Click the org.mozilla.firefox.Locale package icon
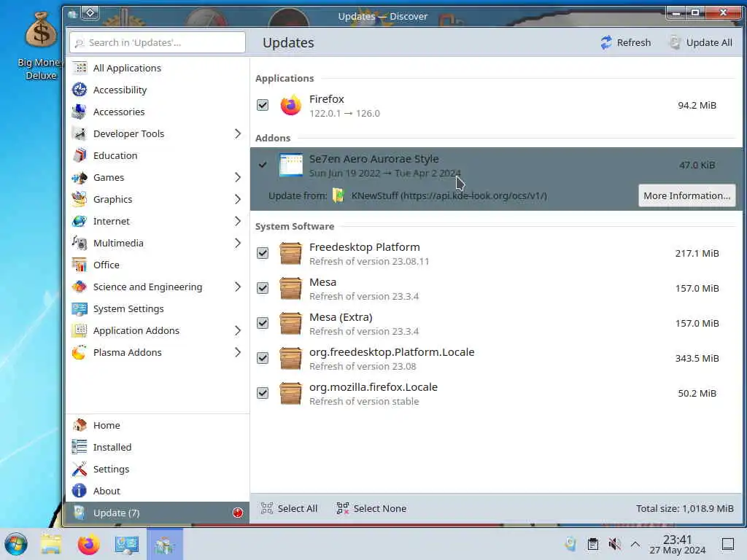The width and height of the screenshot is (747, 560). pyautogui.click(x=290, y=393)
